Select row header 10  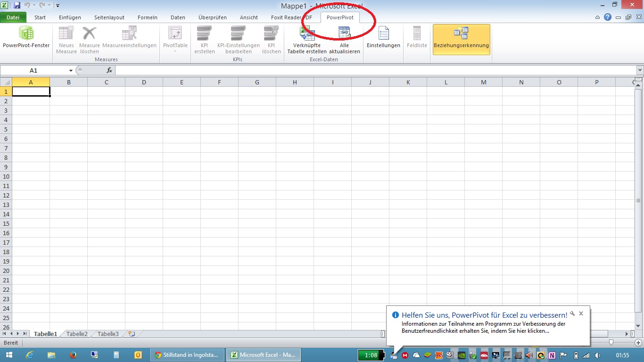tap(6, 176)
